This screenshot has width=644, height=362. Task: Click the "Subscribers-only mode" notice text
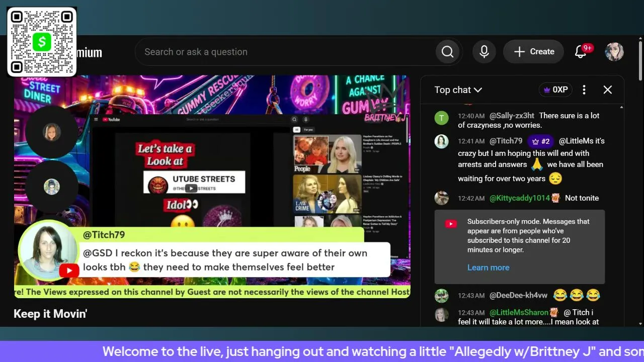(528, 235)
